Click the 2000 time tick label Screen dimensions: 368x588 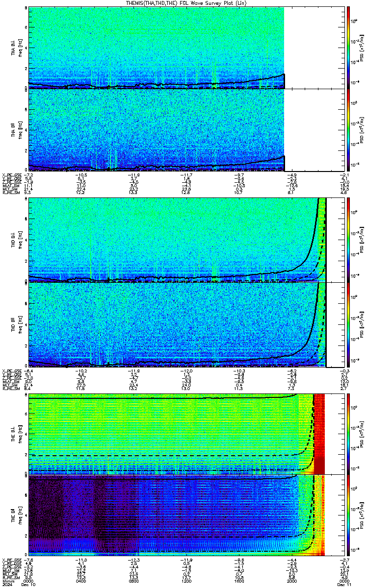click(291, 581)
